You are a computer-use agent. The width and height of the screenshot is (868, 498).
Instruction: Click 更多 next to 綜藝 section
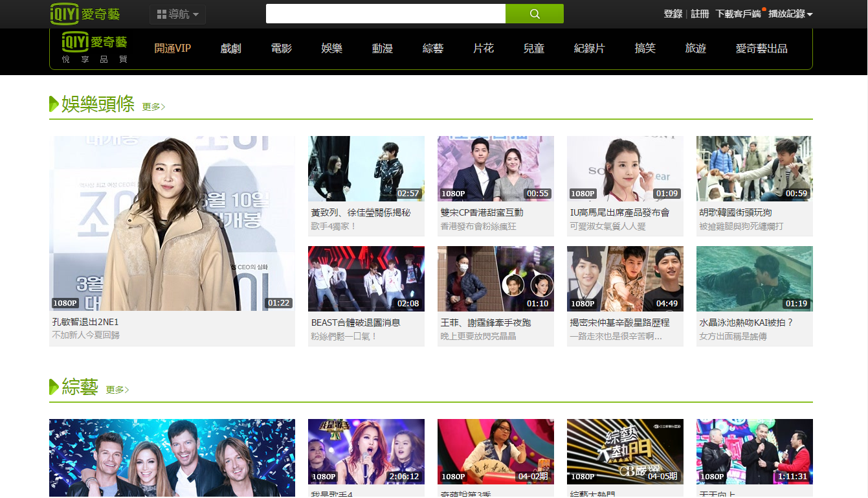[117, 390]
